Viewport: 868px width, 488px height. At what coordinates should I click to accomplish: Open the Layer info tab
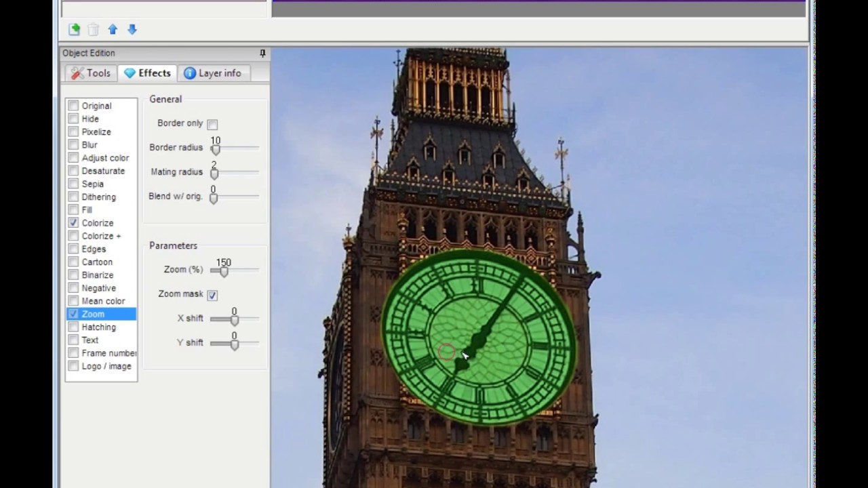coord(212,73)
